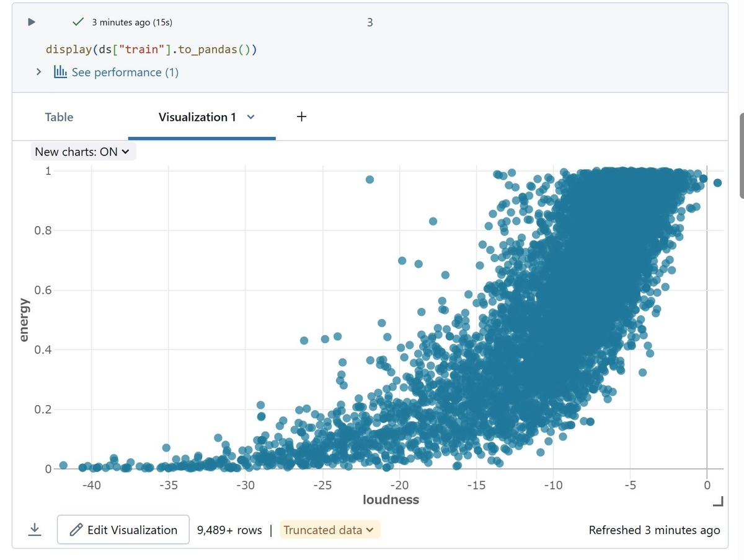Select the Visualization 1 tab
Screen dimensions: 744x560
tap(197, 116)
